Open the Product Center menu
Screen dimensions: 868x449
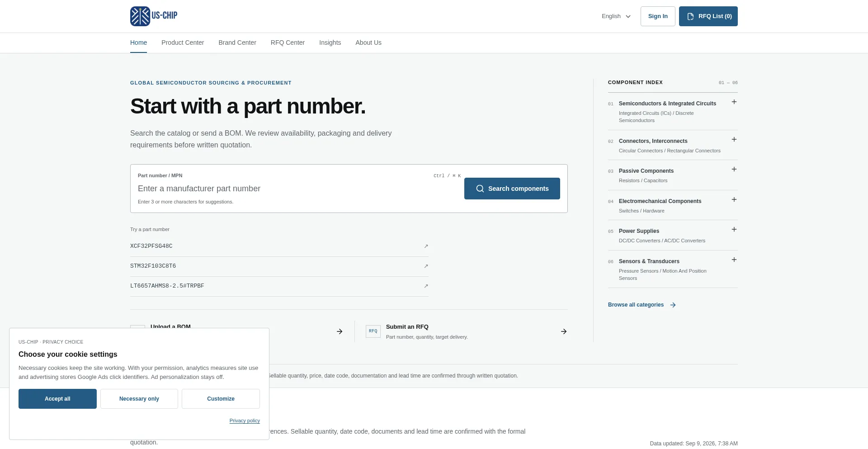[x=183, y=43]
